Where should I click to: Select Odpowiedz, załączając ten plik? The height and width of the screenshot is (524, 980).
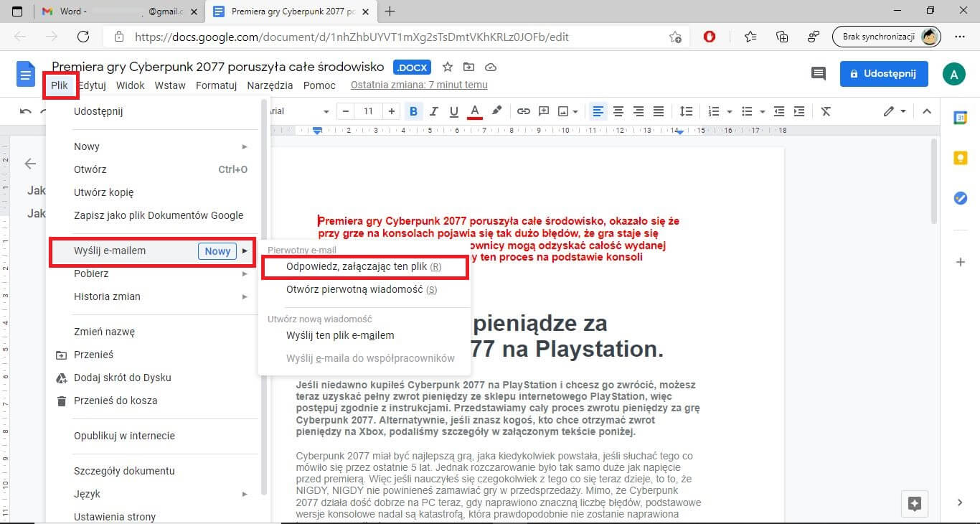tap(364, 266)
